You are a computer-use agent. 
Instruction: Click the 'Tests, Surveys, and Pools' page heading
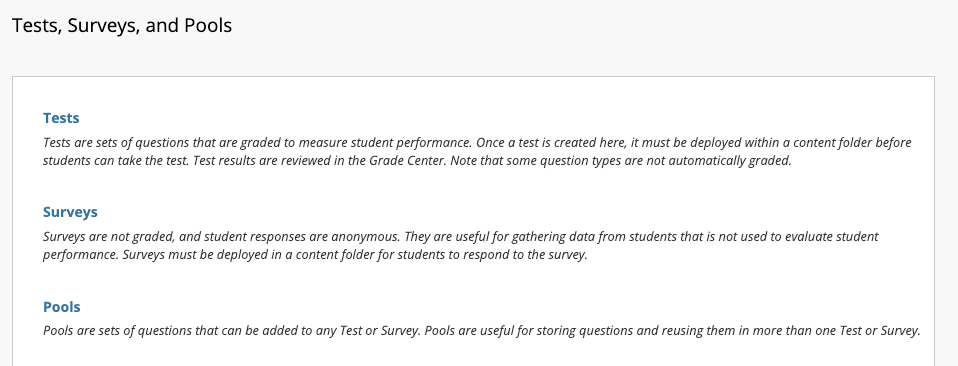(x=122, y=25)
